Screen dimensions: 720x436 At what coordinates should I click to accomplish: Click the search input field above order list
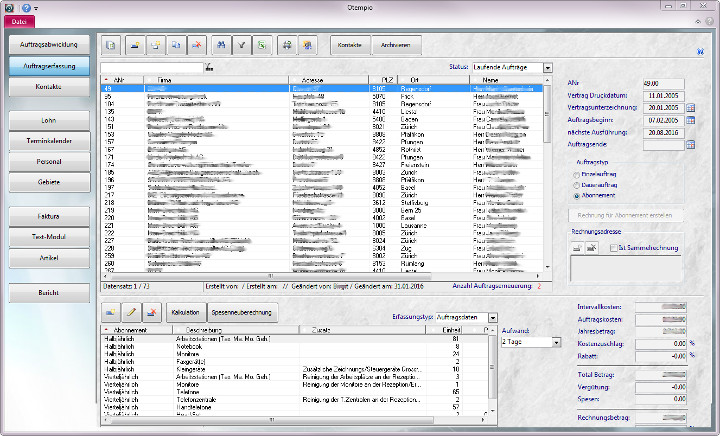(151, 68)
